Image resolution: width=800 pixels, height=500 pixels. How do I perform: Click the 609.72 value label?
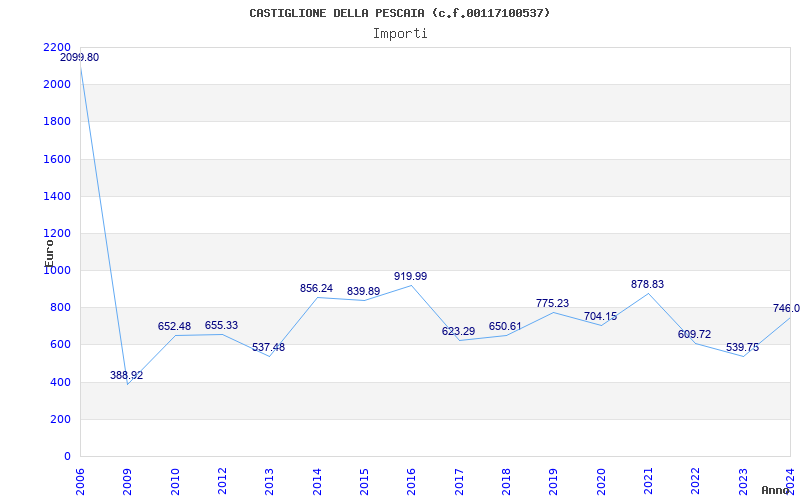[694, 335]
